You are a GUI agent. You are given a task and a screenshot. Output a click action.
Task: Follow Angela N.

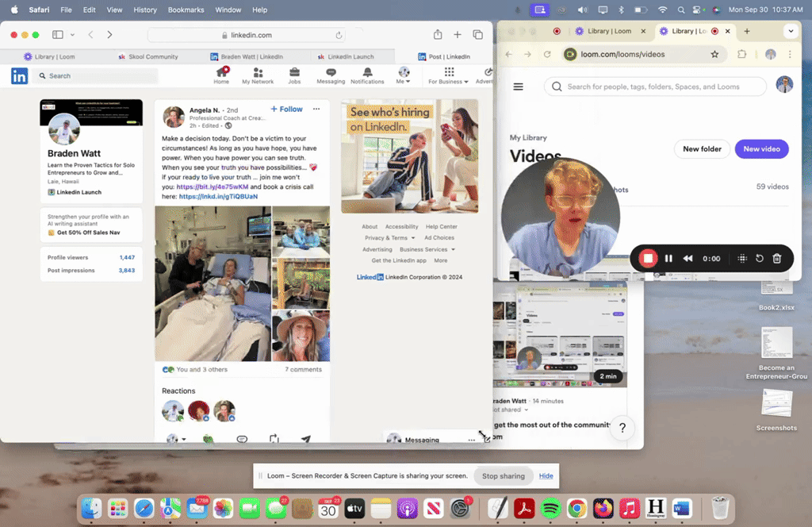click(x=286, y=110)
